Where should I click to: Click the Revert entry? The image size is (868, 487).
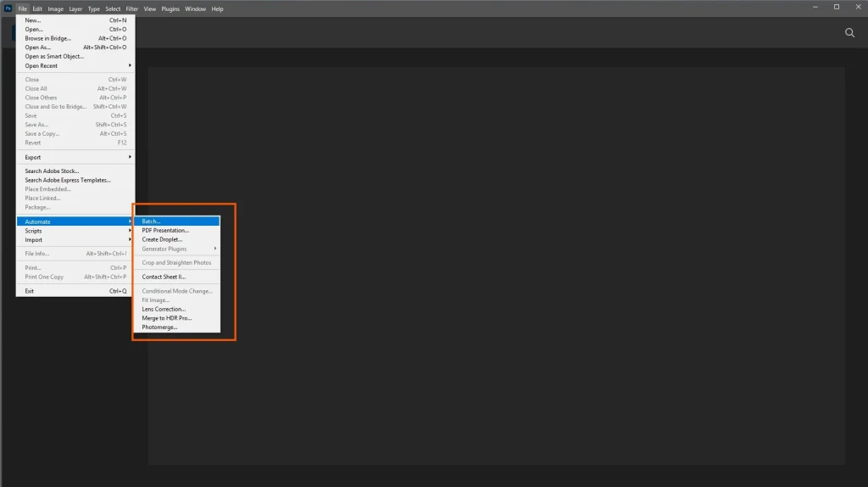tap(75, 143)
